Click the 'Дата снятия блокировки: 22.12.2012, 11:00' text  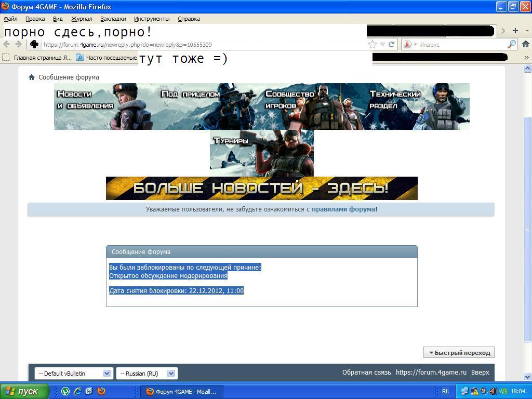pyautogui.click(x=177, y=291)
